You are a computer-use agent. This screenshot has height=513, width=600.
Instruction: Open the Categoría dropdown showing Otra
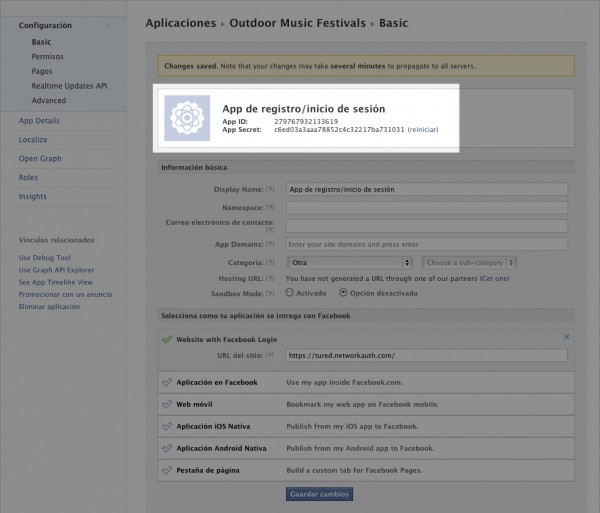point(350,262)
